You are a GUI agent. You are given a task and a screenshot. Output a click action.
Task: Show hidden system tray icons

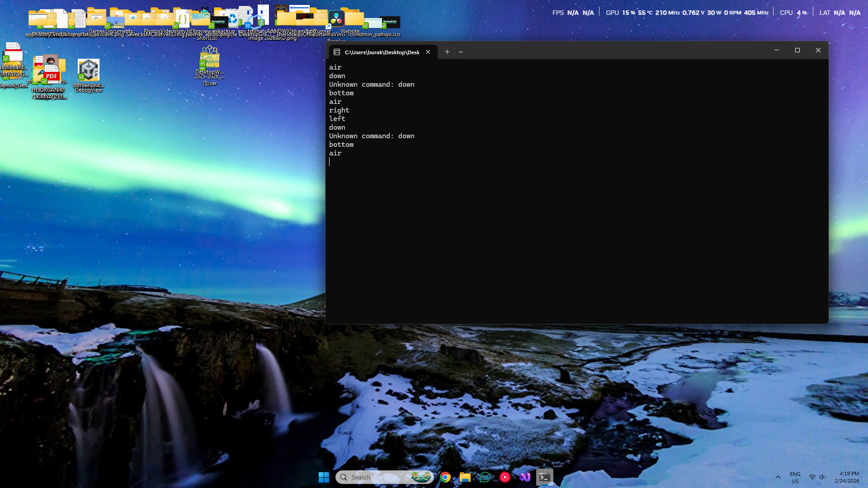[778, 477]
